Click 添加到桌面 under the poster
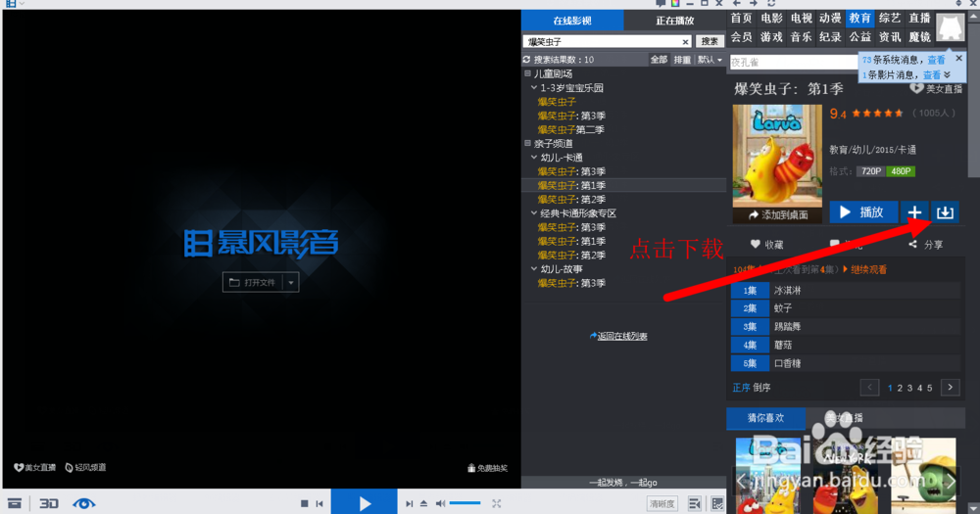The image size is (980, 514). point(778,214)
